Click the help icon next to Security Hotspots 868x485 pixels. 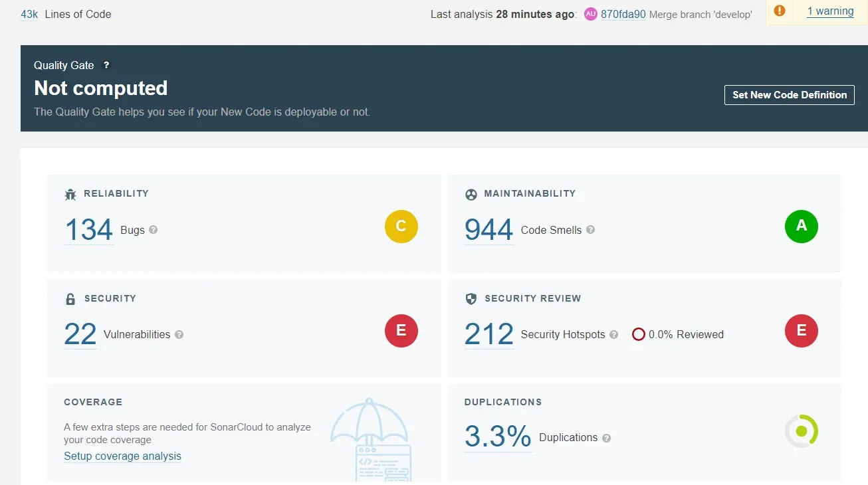click(x=613, y=335)
